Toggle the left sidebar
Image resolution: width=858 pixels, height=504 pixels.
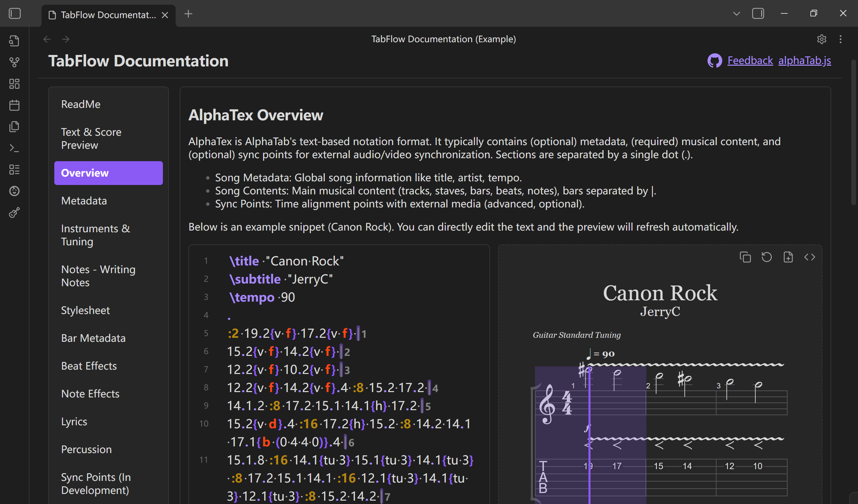pyautogui.click(x=15, y=14)
